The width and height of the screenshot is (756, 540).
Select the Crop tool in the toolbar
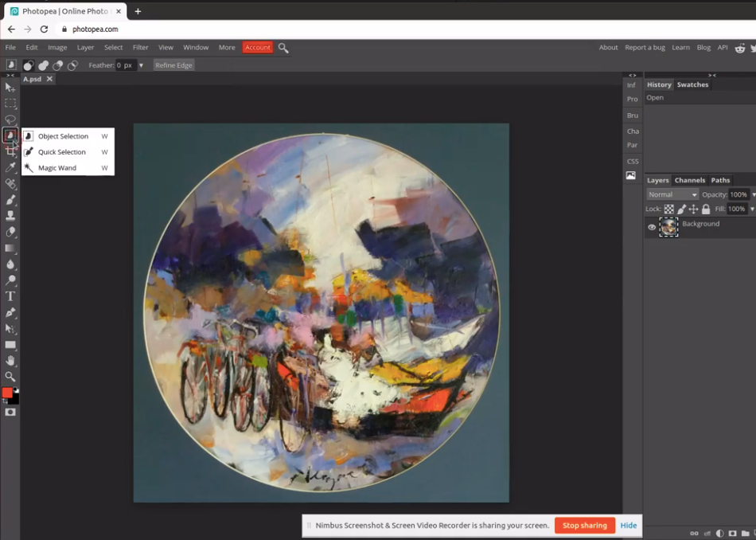point(10,151)
